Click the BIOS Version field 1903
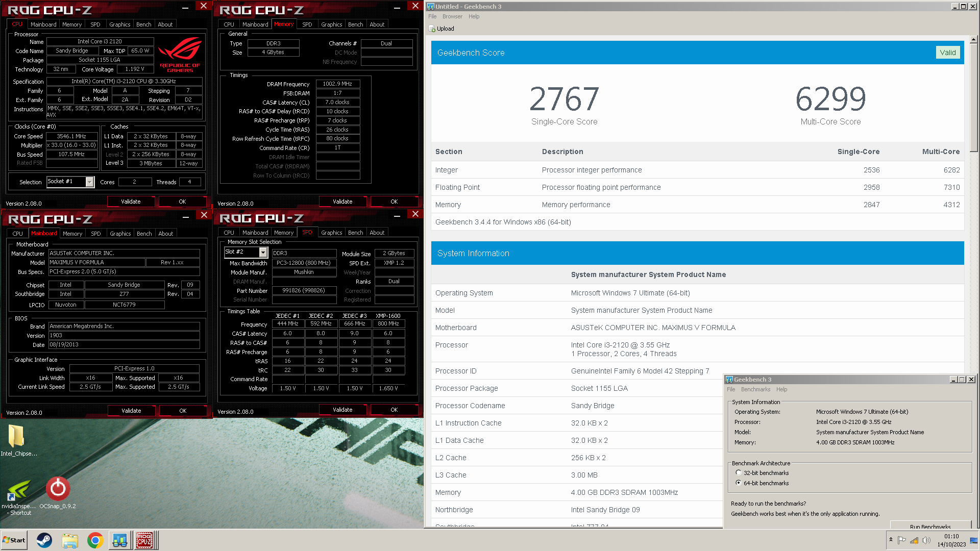The image size is (980, 551). coord(124,335)
